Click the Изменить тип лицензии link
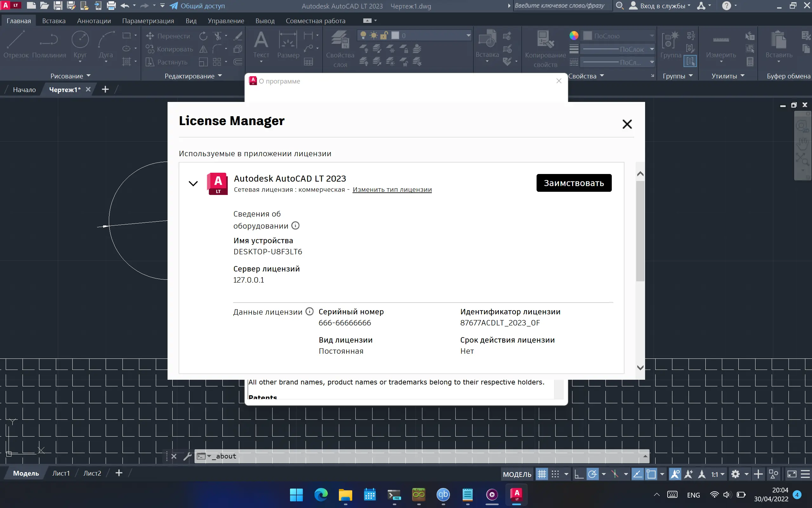The width and height of the screenshot is (812, 508). [x=392, y=190]
